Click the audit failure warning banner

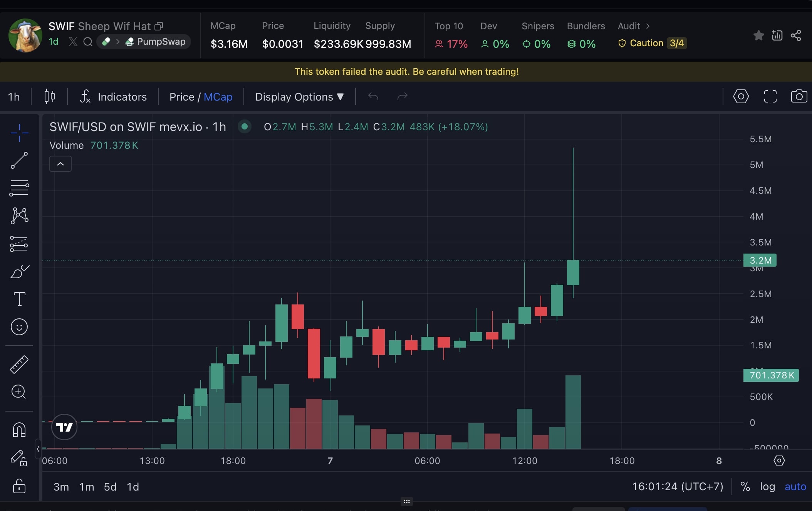pyautogui.click(x=406, y=72)
